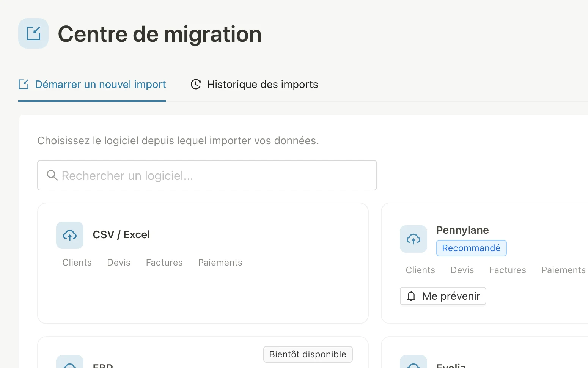Click Clients tag under CSV / Excel

tap(77, 263)
